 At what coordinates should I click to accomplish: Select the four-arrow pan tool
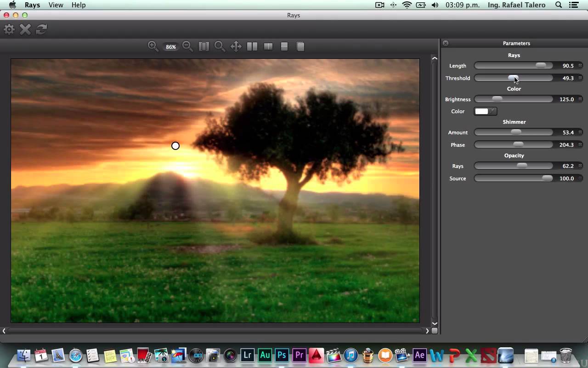tap(236, 46)
